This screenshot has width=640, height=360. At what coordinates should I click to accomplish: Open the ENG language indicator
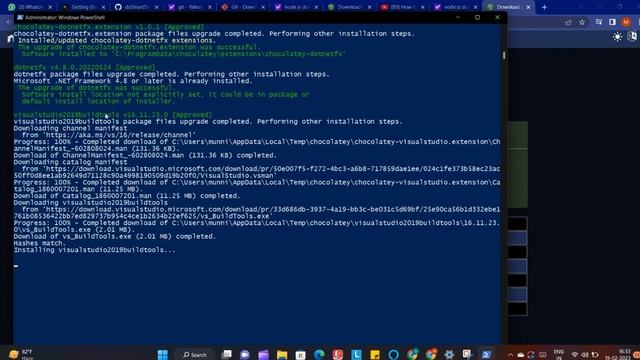[x=559, y=354]
